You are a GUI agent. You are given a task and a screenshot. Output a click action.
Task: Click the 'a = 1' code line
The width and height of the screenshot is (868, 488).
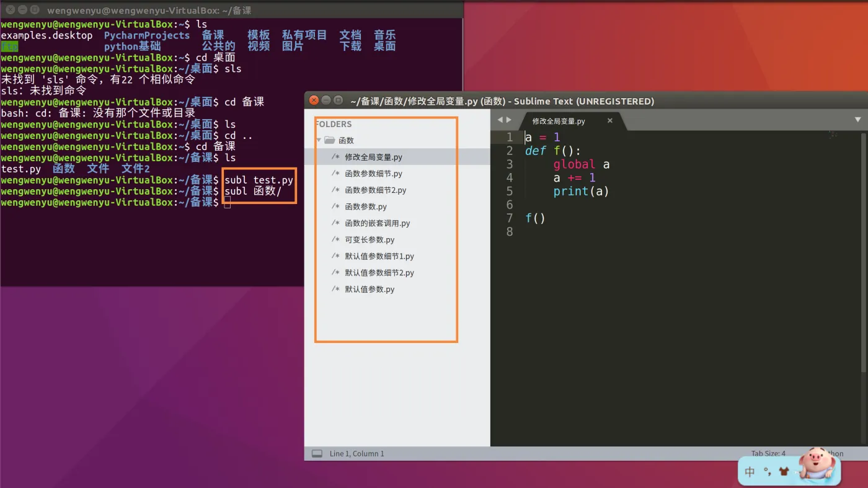(542, 137)
